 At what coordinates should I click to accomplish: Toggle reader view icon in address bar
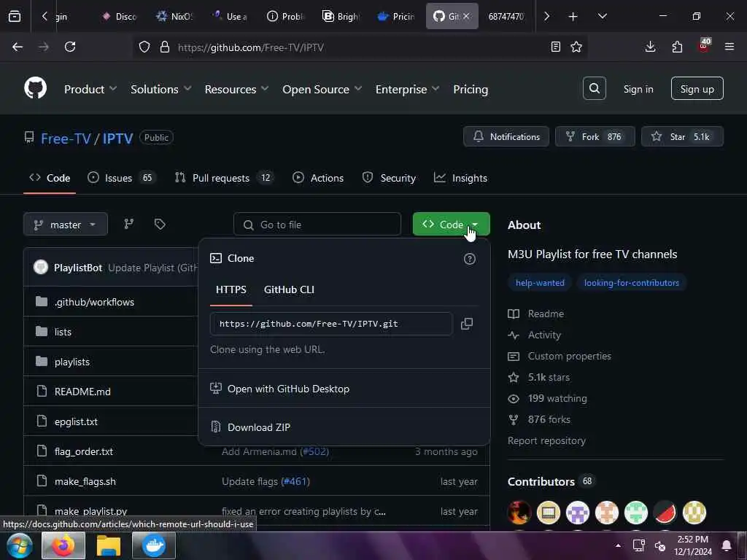[555, 47]
